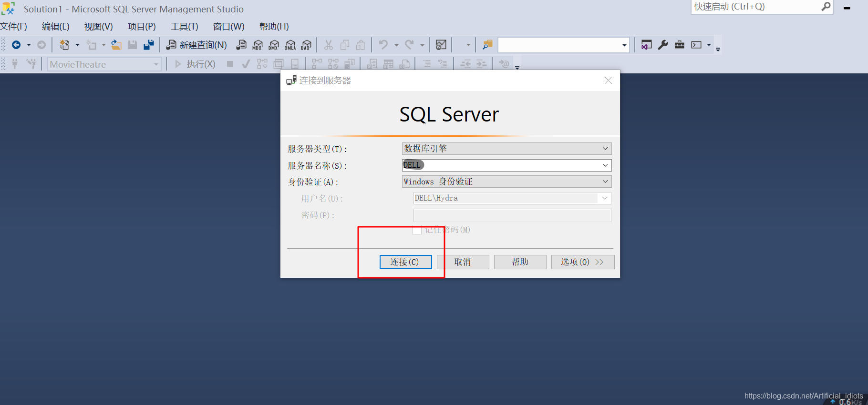The height and width of the screenshot is (405, 868).
Task: Close the Connect to Server dialog
Action: click(x=608, y=81)
